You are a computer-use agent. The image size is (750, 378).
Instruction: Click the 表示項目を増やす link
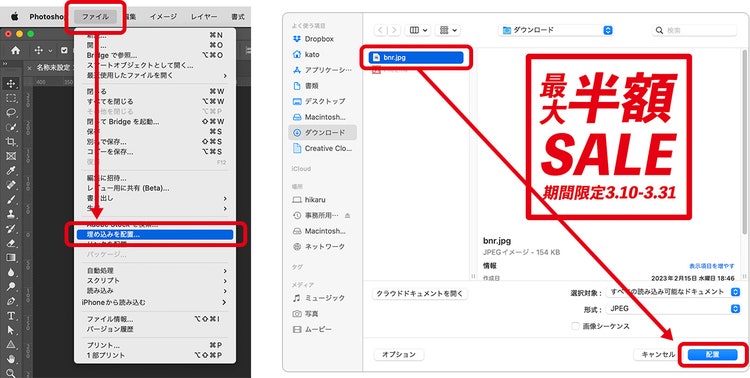click(712, 266)
